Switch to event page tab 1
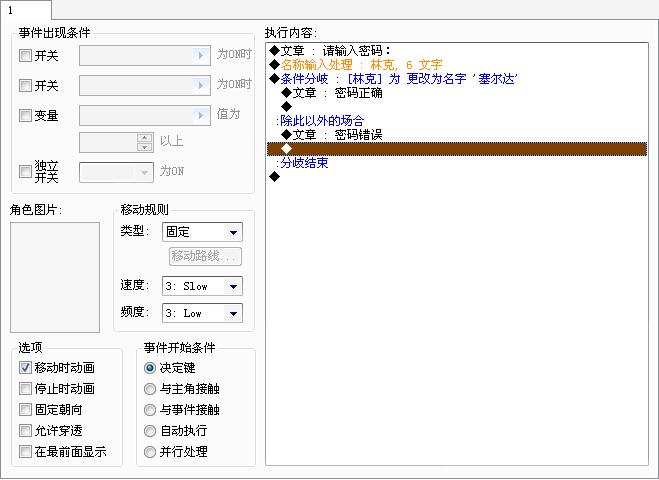Image resolution: width=659 pixels, height=480 pixels. click(x=25, y=10)
